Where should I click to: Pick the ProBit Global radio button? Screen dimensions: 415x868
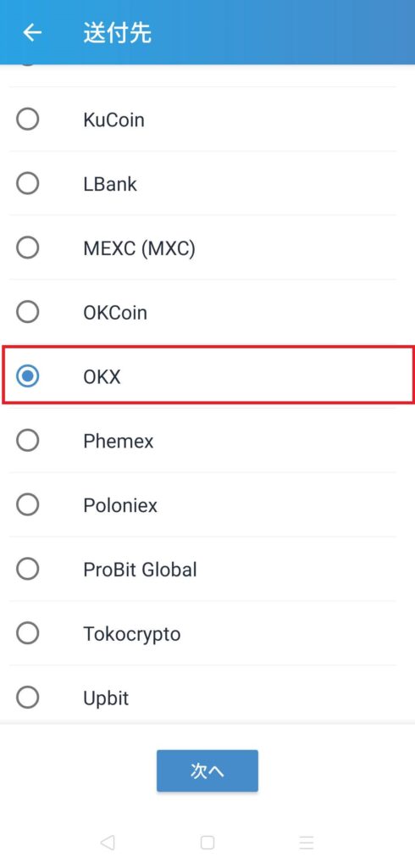tap(28, 569)
